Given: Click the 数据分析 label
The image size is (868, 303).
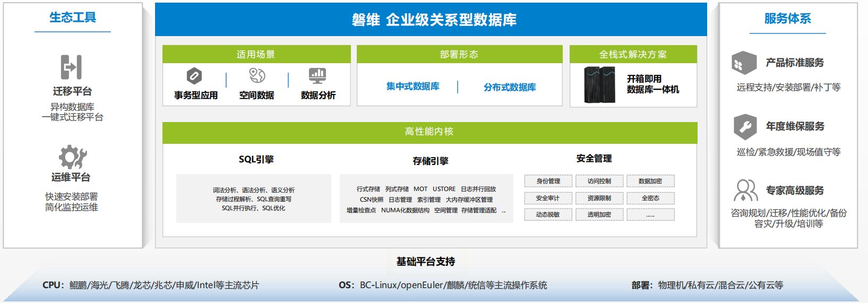Looking at the screenshot, I should (x=318, y=95).
